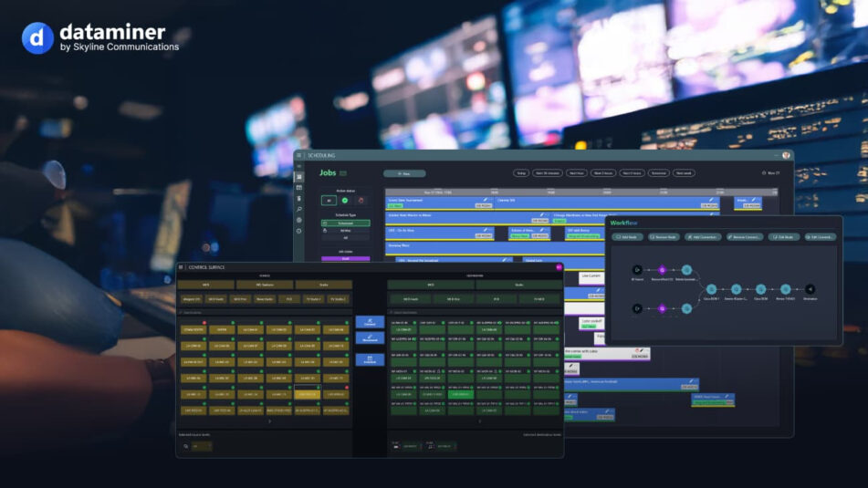Select the Tomorrow time range tab
This screenshot has width=868, height=488.
[x=657, y=172]
